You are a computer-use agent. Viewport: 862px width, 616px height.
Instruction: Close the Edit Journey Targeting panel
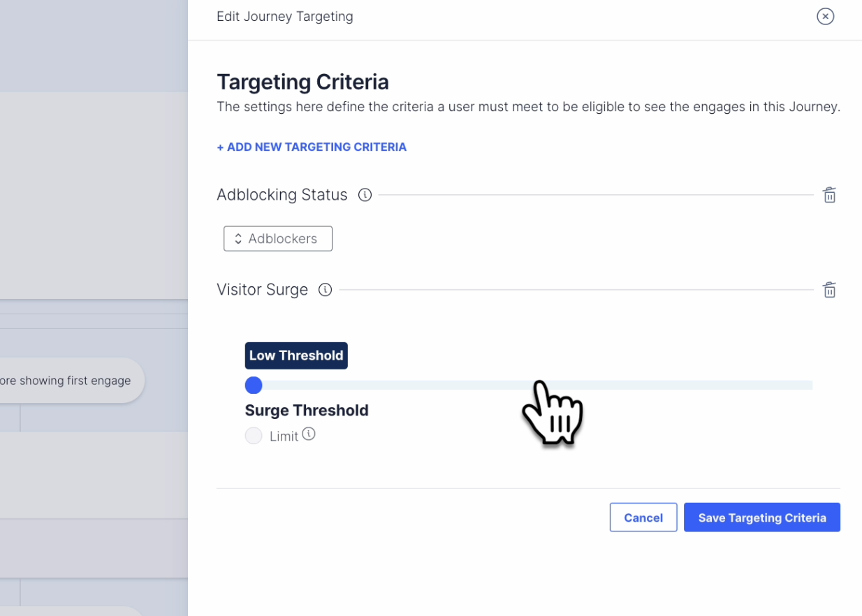(x=825, y=16)
